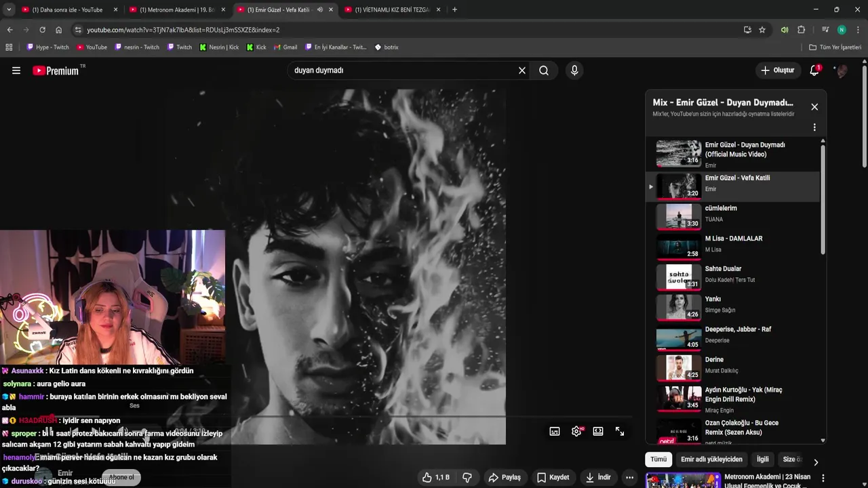Viewport: 868px width, 488px height.
Task: Open browser extensions puzzle icon
Action: 801,30
